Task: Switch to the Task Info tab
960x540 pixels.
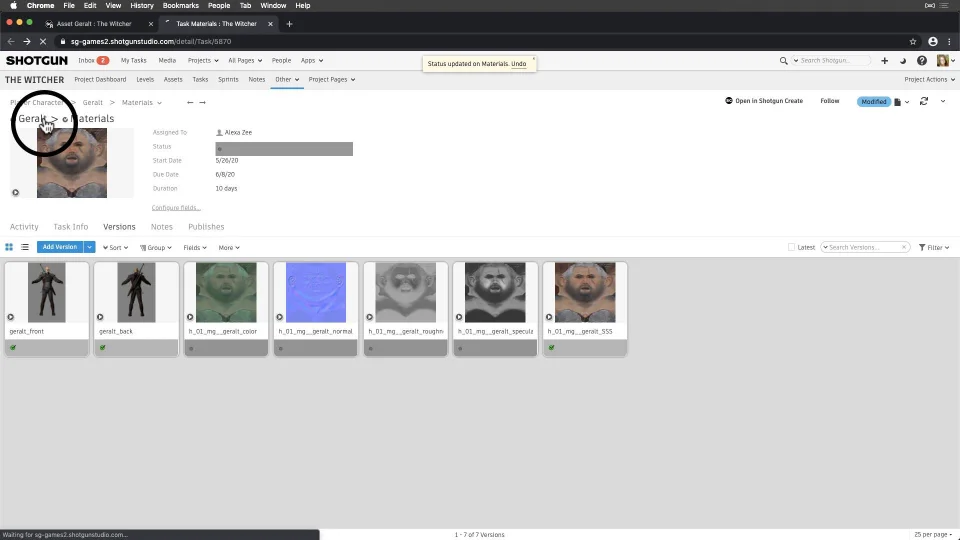Action: [70, 227]
